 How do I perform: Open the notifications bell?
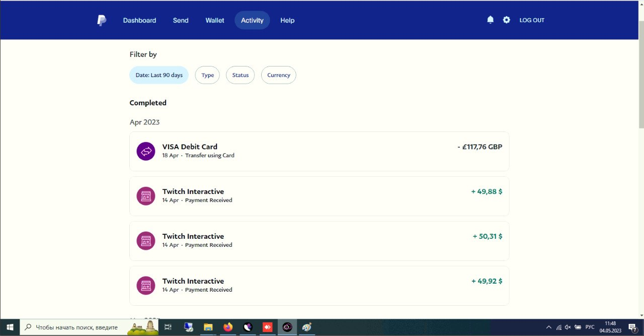490,20
